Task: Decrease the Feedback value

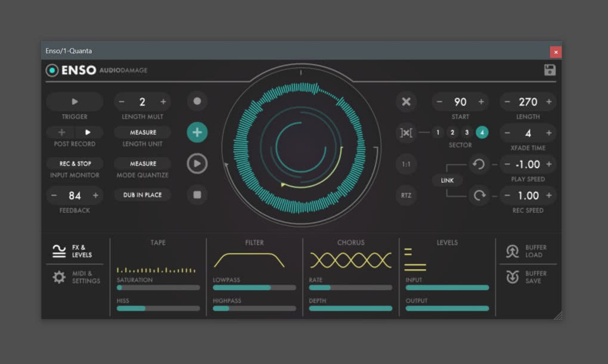Action: [54, 195]
